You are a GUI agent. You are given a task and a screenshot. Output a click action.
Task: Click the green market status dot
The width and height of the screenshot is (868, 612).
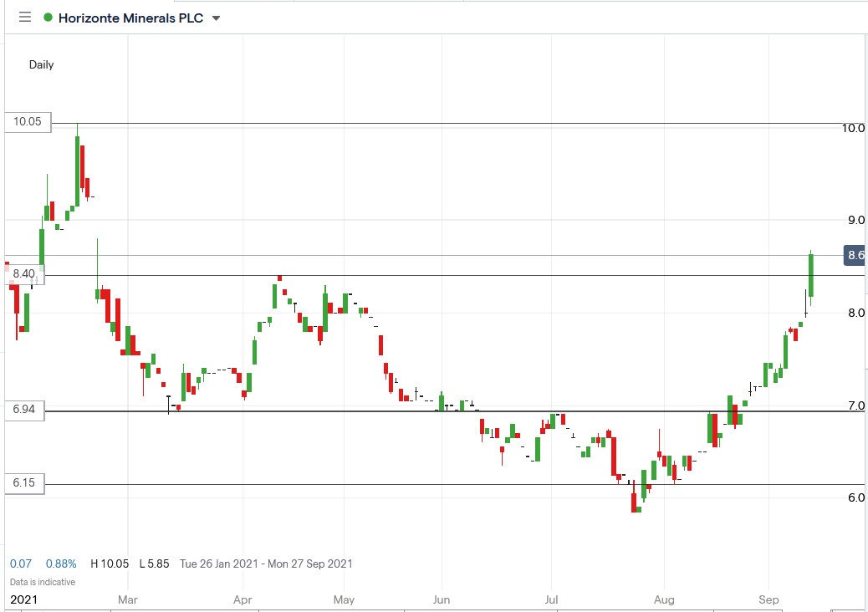pyautogui.click(x=49, y=17)
